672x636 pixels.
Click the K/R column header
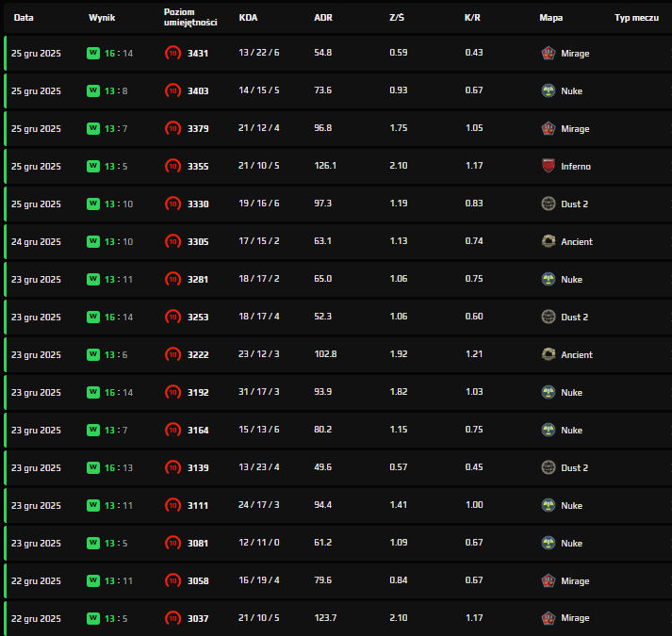pyautogui.click(x=472, y=18)
